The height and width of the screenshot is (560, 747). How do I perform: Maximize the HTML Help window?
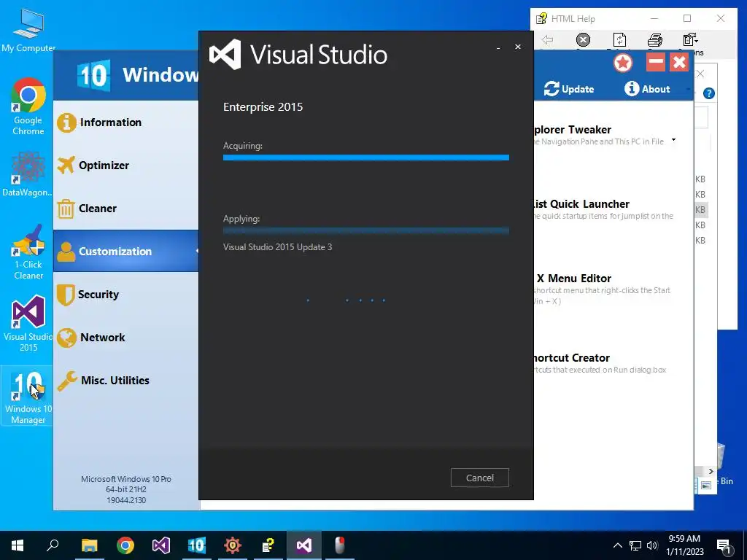(687, 18)
